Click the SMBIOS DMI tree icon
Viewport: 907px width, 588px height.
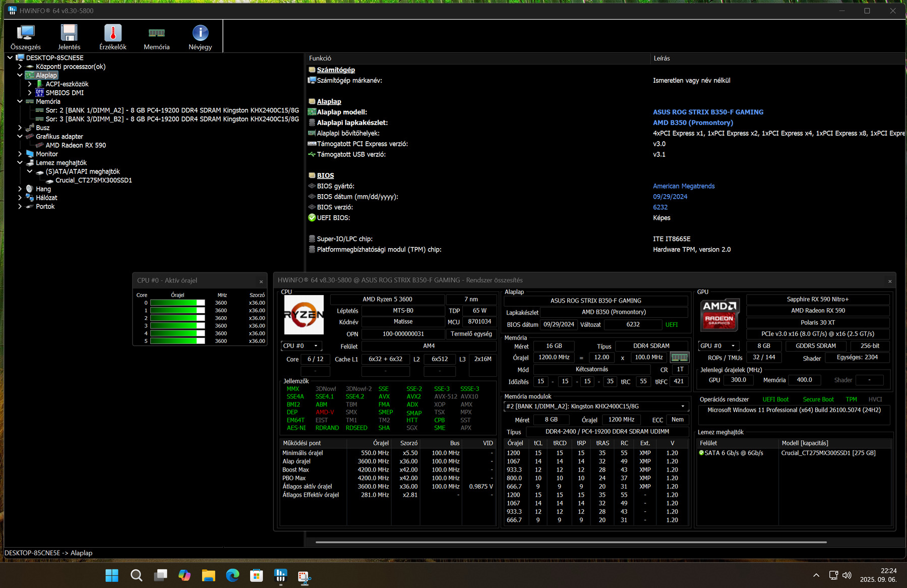click(40, 93)
